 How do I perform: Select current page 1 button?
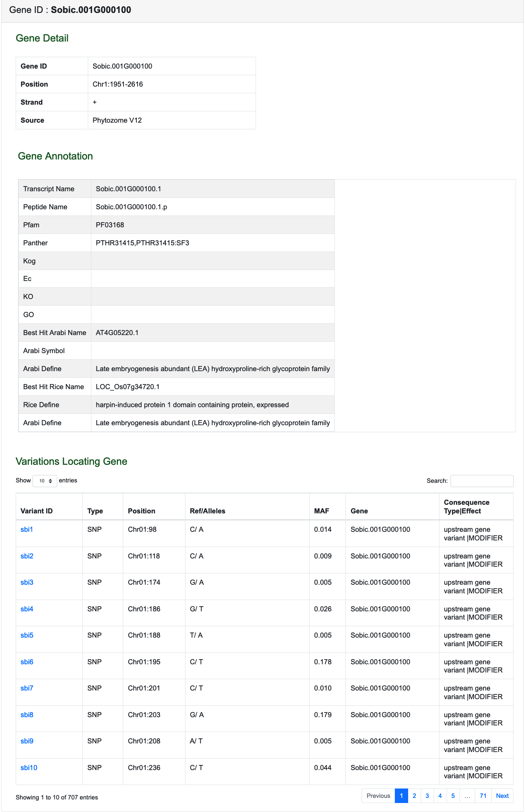[401, 796]
